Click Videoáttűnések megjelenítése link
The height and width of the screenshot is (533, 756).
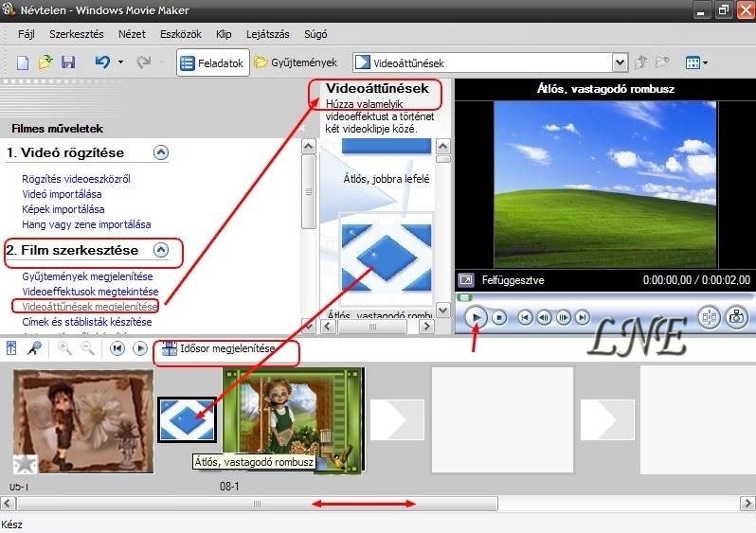(x=90, y=307)
